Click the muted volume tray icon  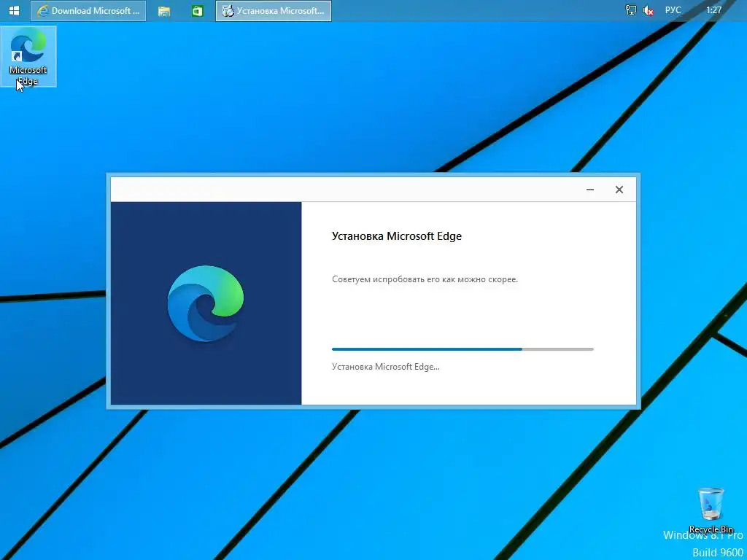[x=648, y=10]
